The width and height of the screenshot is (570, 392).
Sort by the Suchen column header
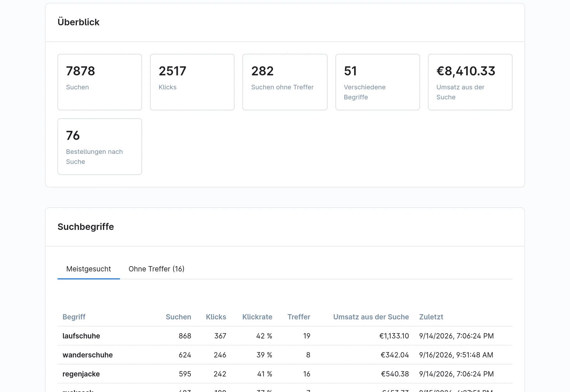pos(178,317)
